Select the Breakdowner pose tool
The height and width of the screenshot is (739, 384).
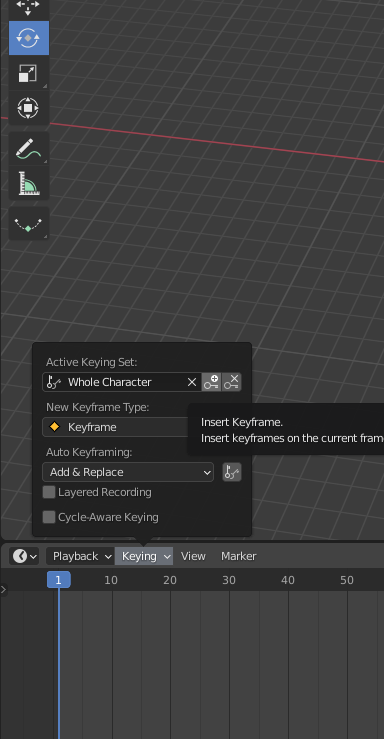pyautogui.click(x=29, y=223)
